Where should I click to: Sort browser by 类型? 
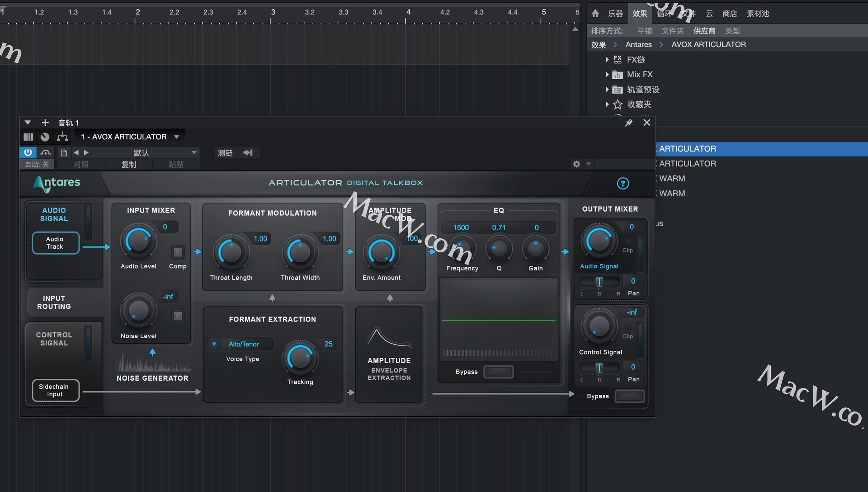pos(732,31)
